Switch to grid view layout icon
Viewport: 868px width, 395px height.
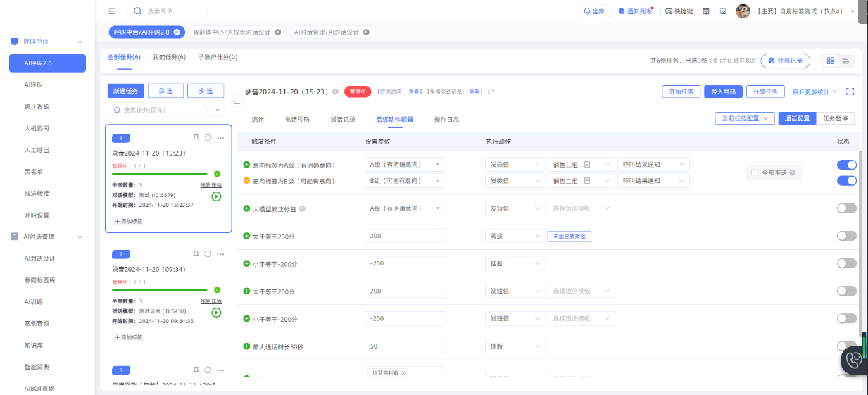pos(831,61)
